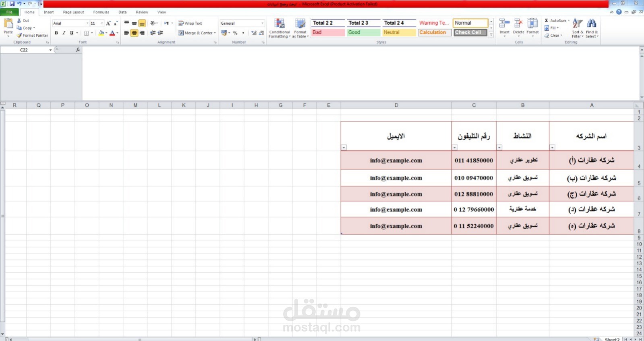Toggle Middle Align vertical alignment
Image resolution: width=644 pixels, height=341 pixels.
point(134,23)
